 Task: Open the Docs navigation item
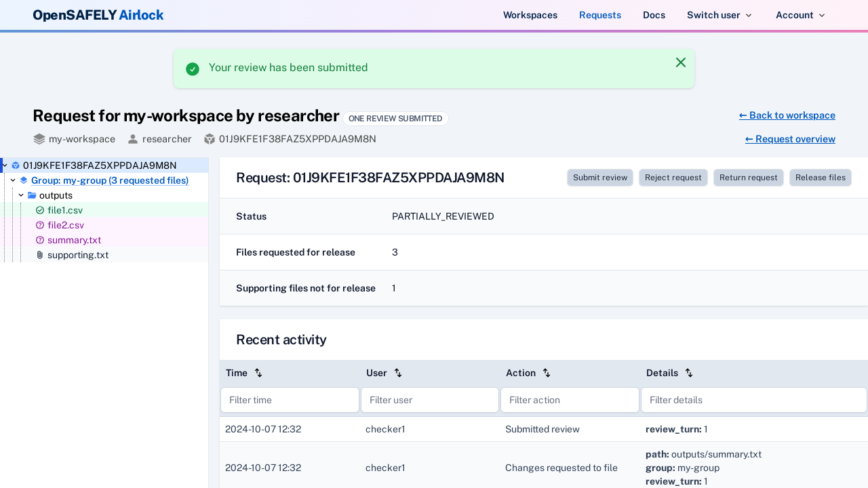point(654,15)
